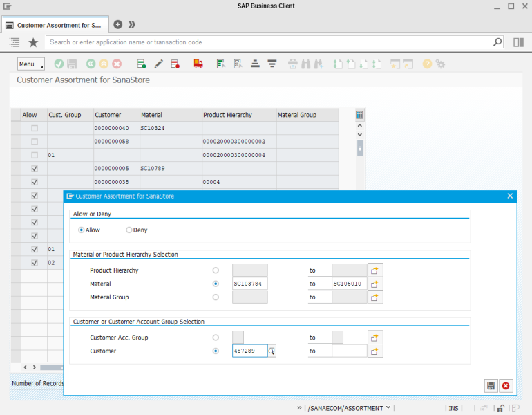Toggle Allow checkbox for customer 0000000040
The width and height of the screenshot is (532, 415).
tap(35, 128)
